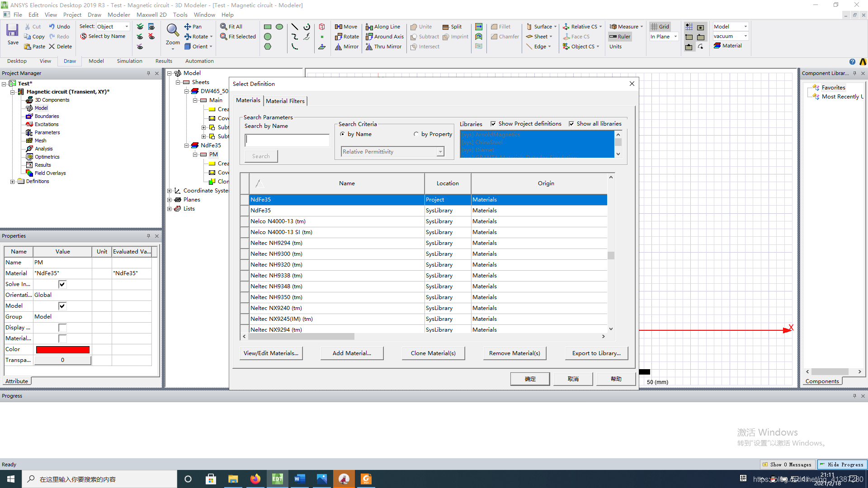
Task: Toggle the Solve Inside checkbox
Action: pyautogui.click(x=62, y=284)
